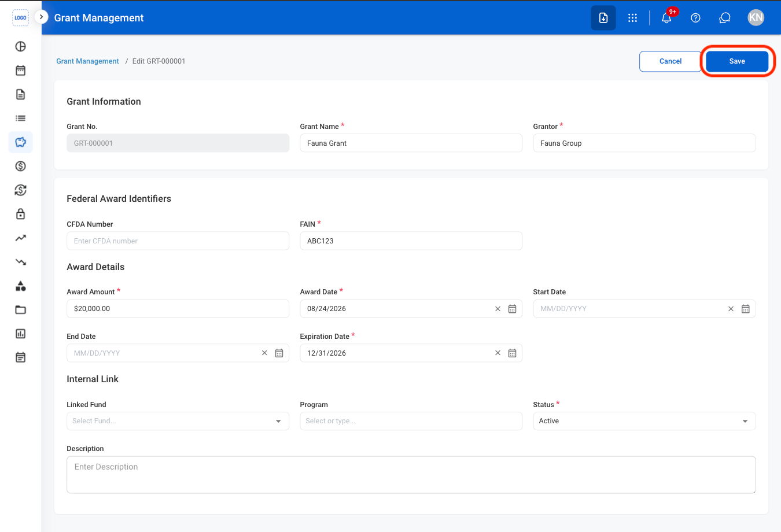This screenshot has width=781, height=532.
Task: Open the upward trend arrow icon
Action: point(20,238)
